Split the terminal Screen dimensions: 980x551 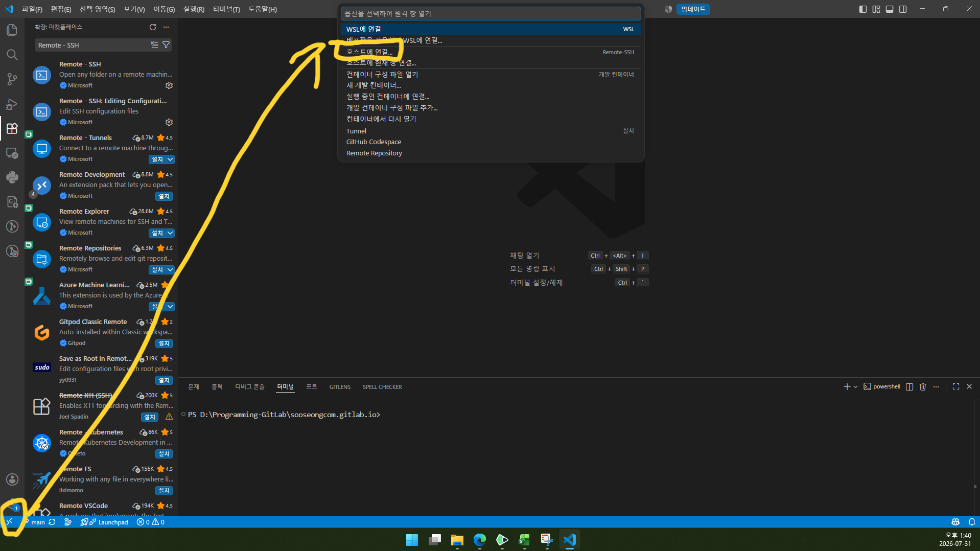[x=909, y=387]
